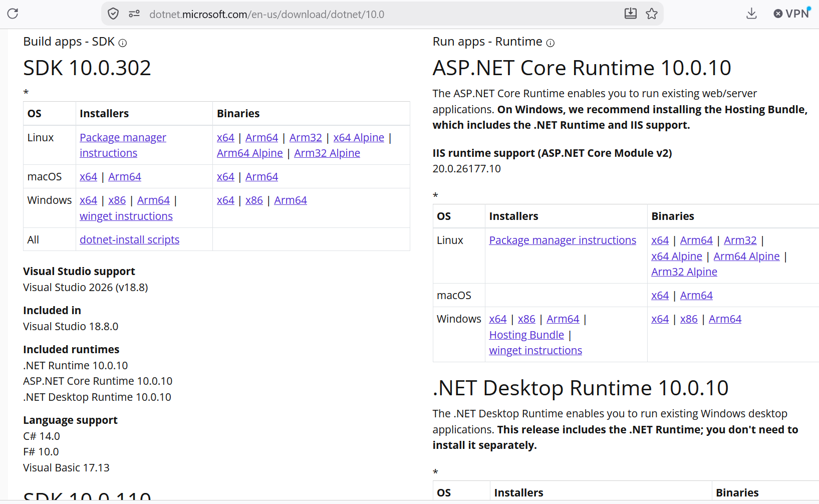Download ASP.NET Core Runtime Windows Arm64 binary

click(725, 319)
